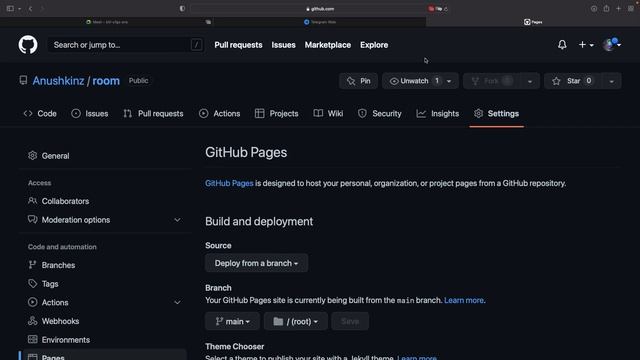
Task: Switch to the Wiki tab
Action: tap(329, 113)
